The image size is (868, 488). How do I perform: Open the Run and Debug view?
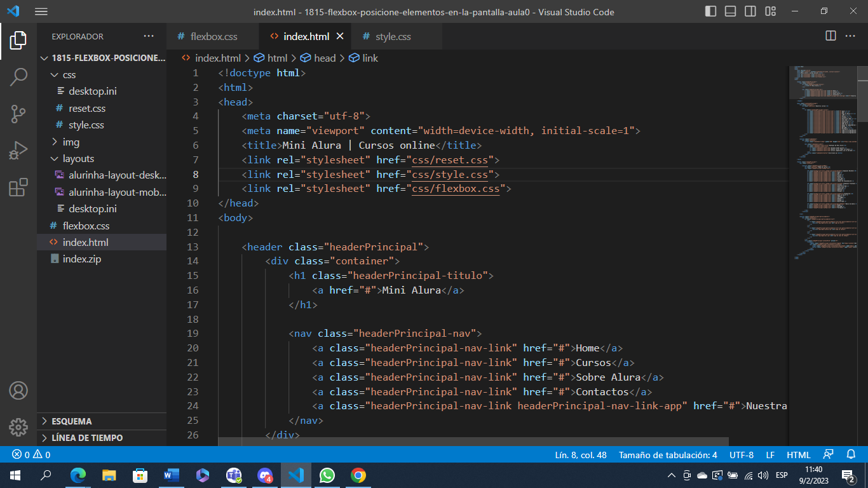coord(18,151)
